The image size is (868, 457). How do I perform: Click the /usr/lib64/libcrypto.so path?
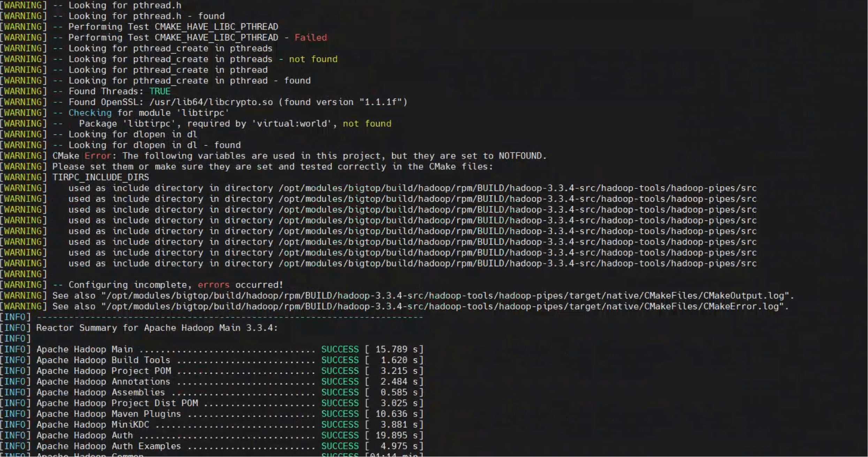211,102
